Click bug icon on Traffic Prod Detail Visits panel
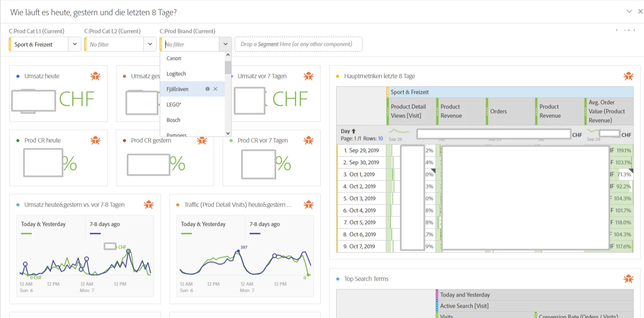This screenshot has height=318, width=644. pyautogui.click(x=308, y=205)
